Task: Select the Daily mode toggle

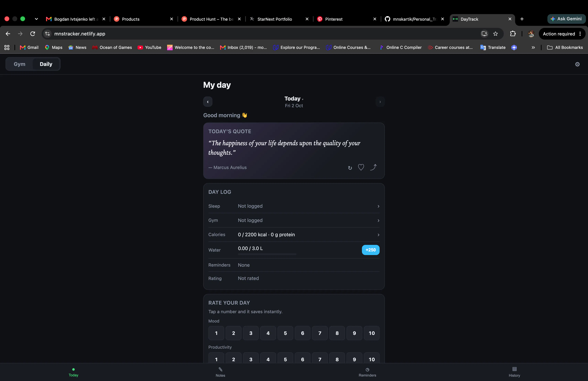Action: point(46,64)
